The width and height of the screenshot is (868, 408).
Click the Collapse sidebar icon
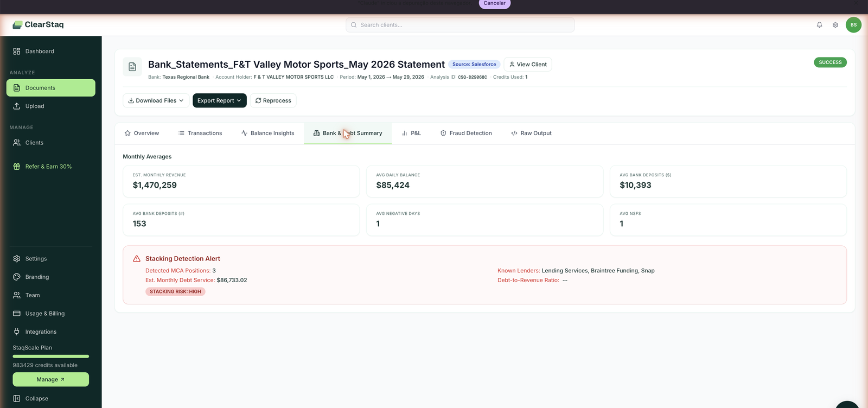click(17, 398)
